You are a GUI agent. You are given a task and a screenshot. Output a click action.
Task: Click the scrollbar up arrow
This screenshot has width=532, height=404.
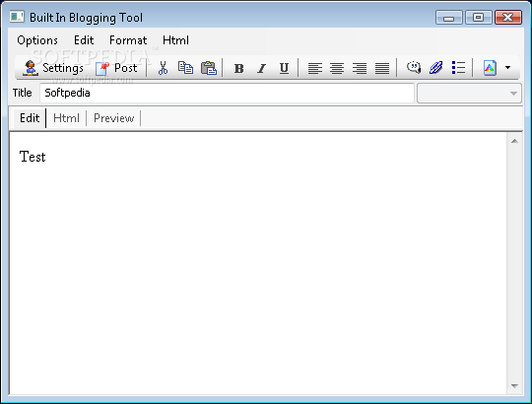point(514,141)
